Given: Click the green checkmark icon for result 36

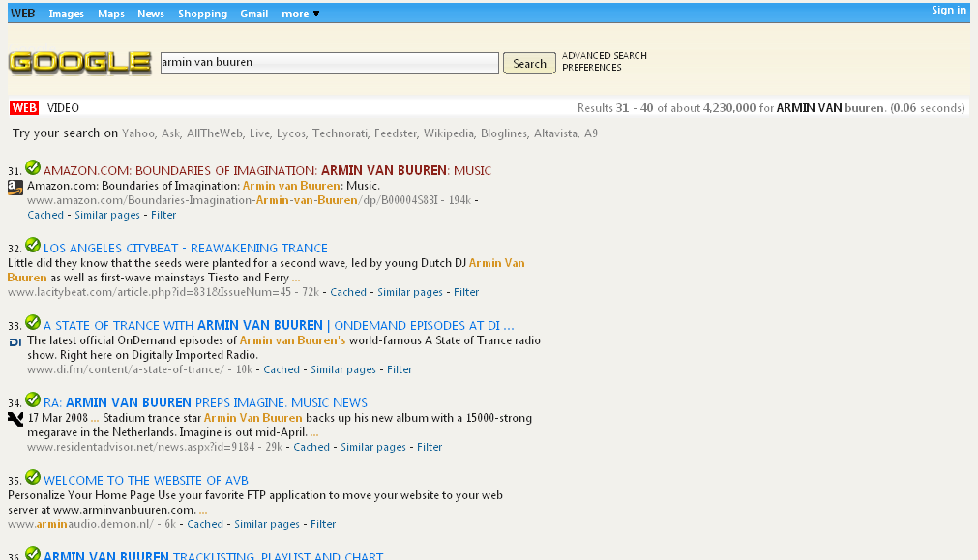Looking at the screenshot, I should point(33,553).
